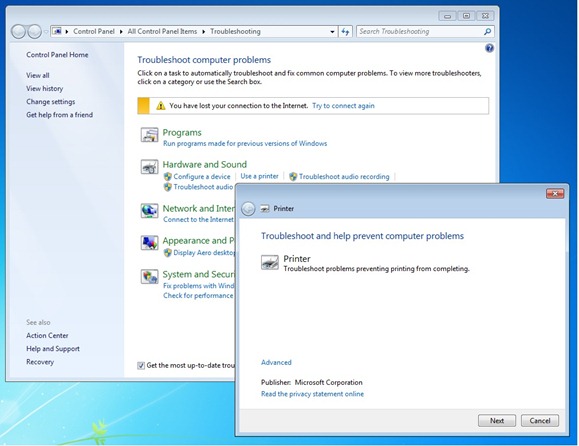This screenshot has height=446, width=579.
Task: Expand the arrow after Control Panel in breadcrumb
Action: 121,32
